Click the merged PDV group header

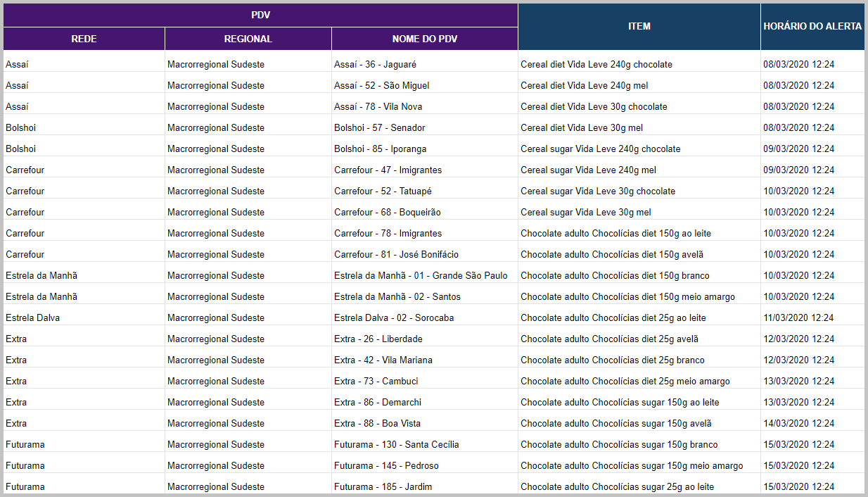coord(260,15)
